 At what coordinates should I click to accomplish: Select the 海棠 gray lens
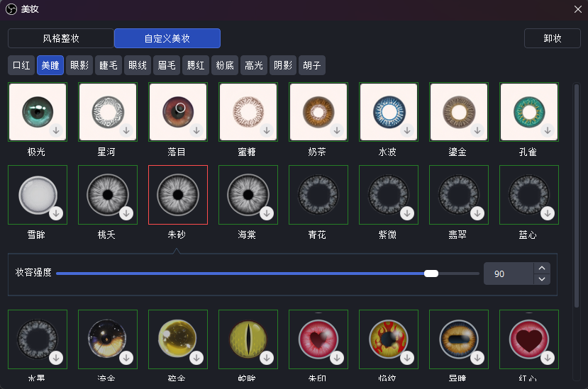[248, 194]
